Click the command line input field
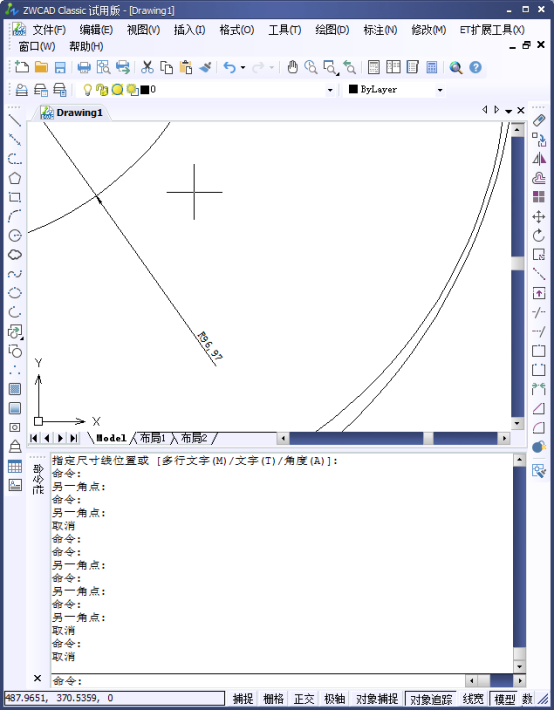The width and height of the screenshot is (554, 710). click(x=258, y=681)
